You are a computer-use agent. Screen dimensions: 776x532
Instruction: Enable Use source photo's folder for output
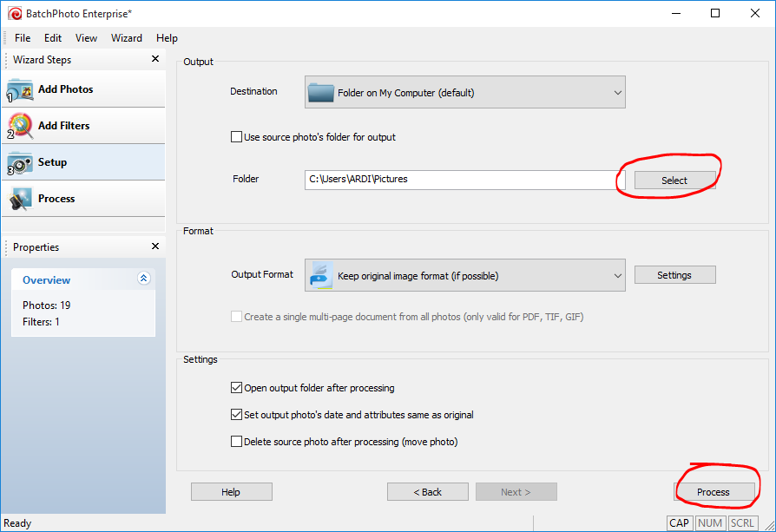pyautogui.click(x=237, y=136)
